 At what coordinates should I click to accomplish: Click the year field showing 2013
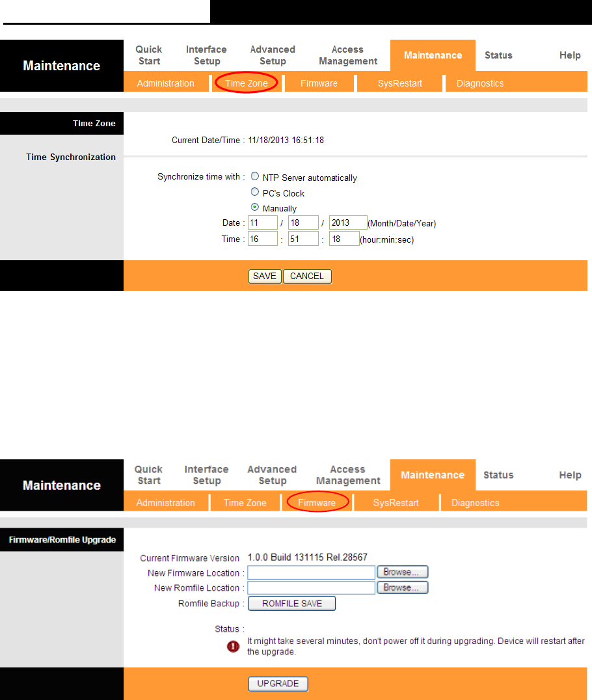click(348, 222)
